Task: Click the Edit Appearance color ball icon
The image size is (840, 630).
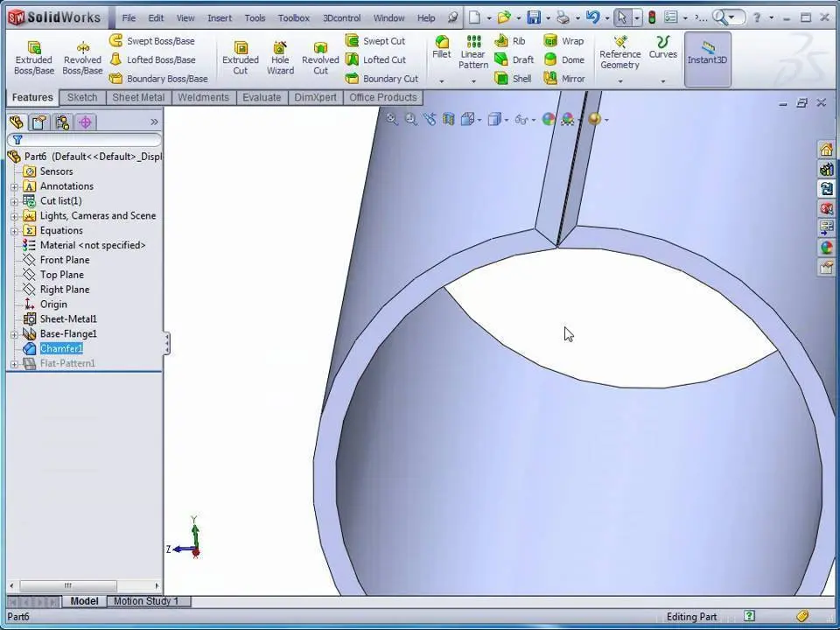Action: point(549,120)
